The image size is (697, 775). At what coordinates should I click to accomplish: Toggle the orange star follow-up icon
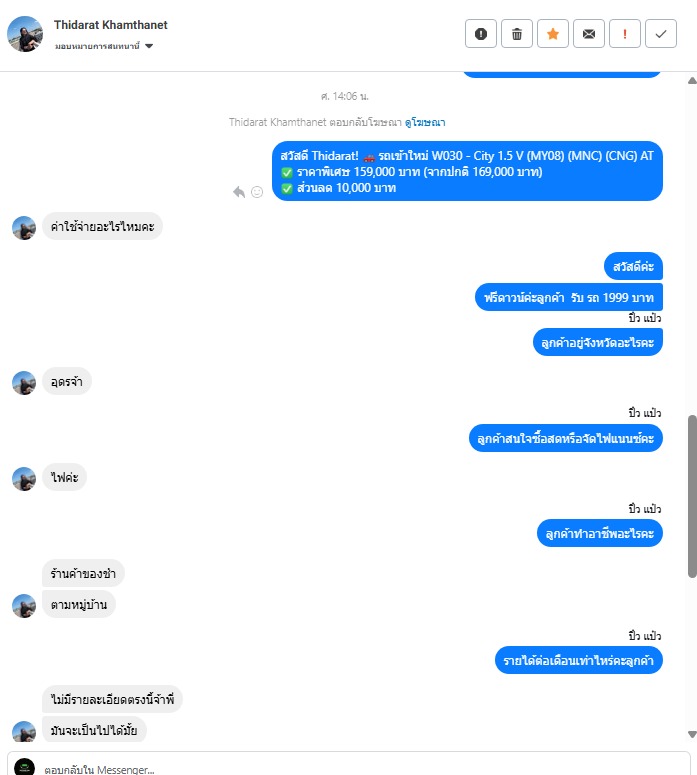[553, 34]
